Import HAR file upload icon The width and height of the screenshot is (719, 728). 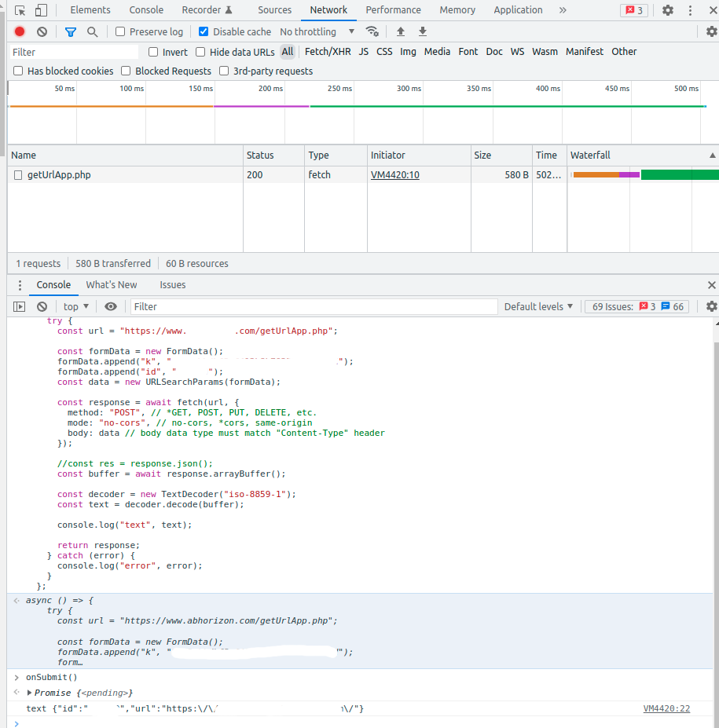point(401,31)
